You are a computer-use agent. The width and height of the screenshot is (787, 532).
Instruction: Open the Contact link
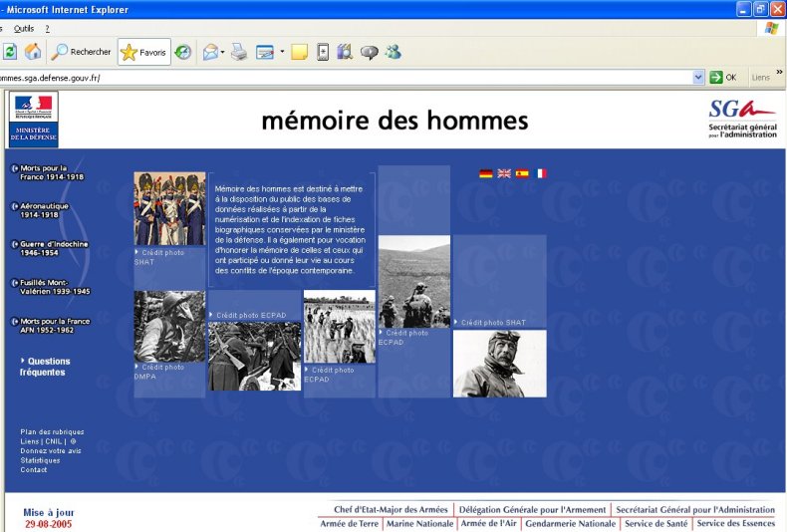point(34,470)
